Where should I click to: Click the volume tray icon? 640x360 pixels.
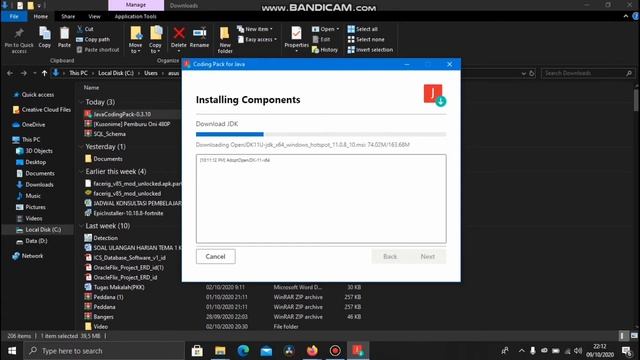[x=578, y=351]
